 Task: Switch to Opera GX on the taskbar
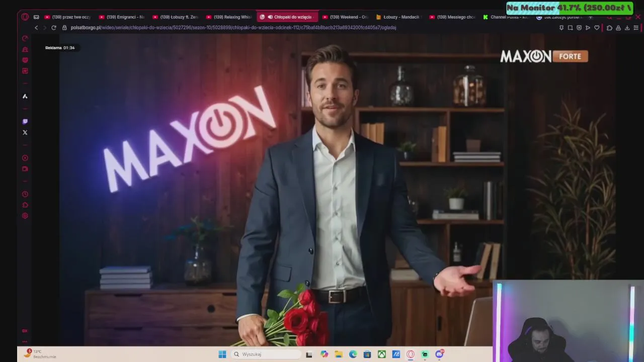[411, 354]
